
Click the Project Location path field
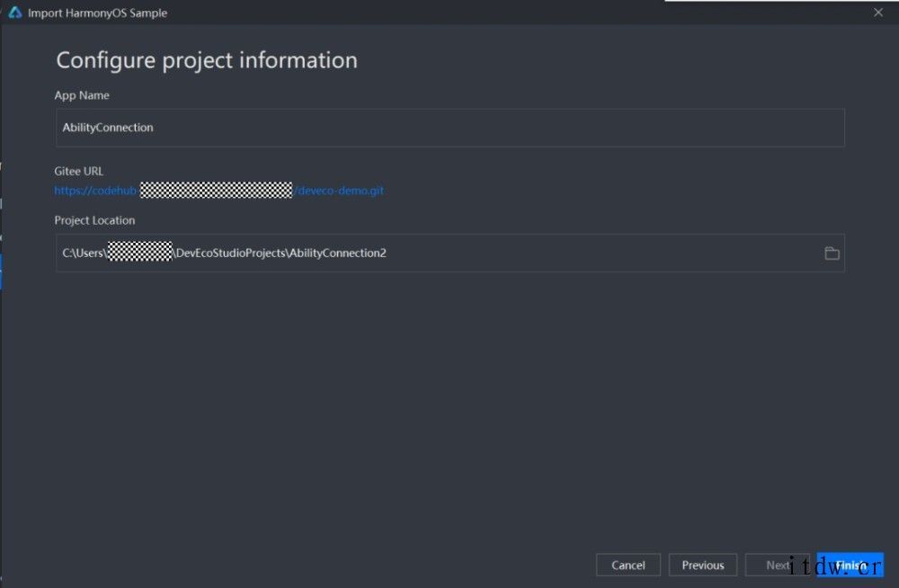450,253
